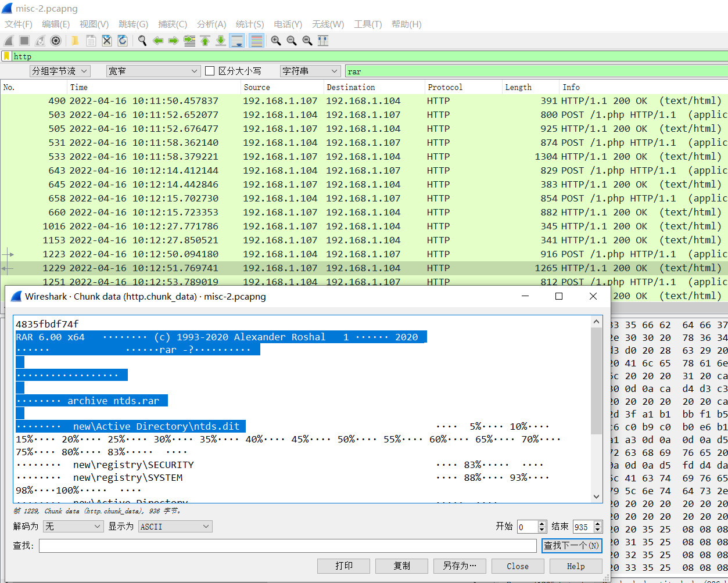Click the rar search string field

(x=536, y=71)
